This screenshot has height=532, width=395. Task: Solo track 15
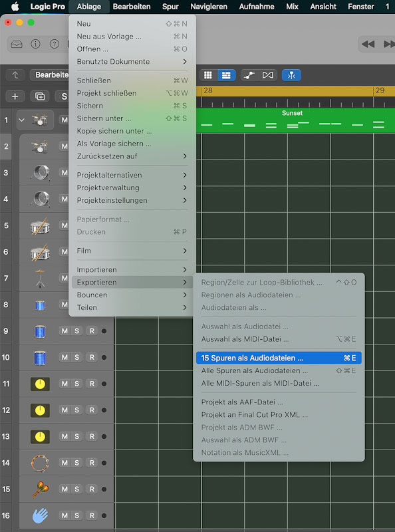[76, 489]
